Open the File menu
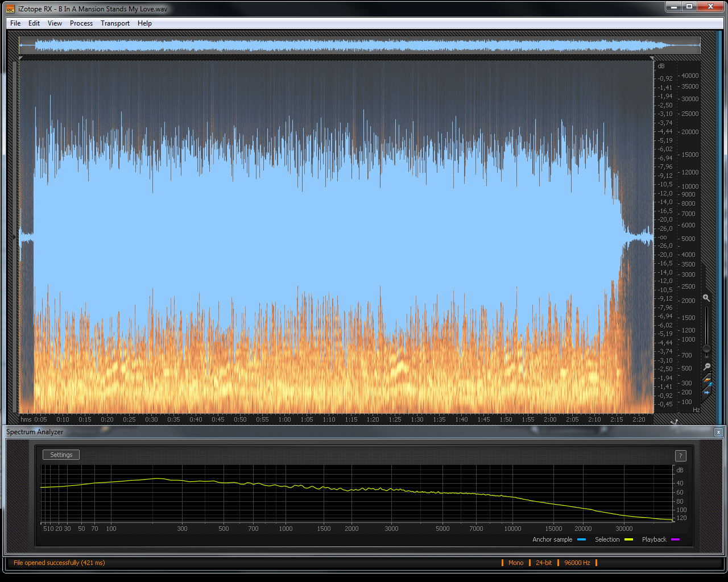 click(x=15, y=23)
